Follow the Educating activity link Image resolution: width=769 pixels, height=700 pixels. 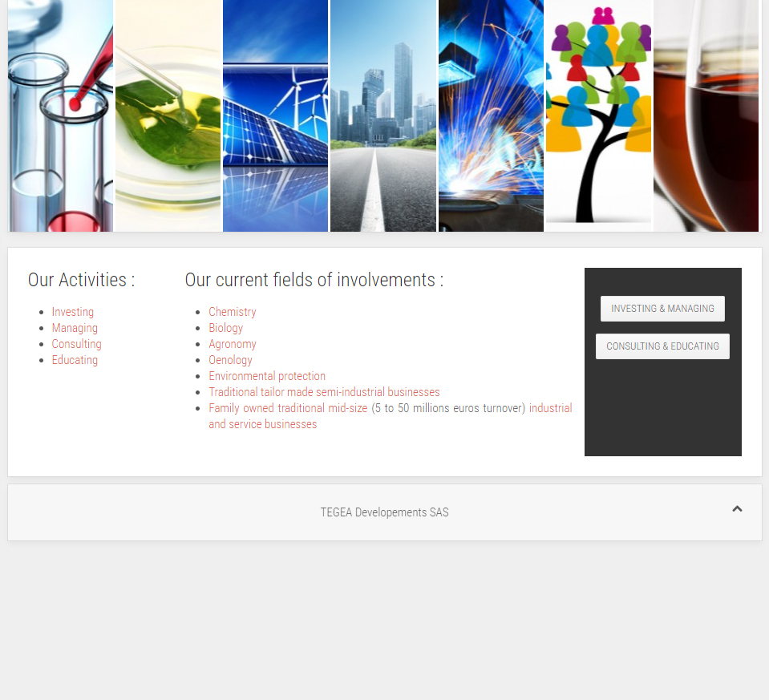pos(75,360)
